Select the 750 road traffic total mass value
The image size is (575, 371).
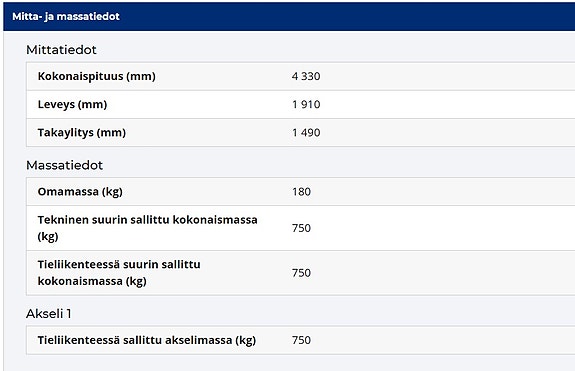coord(301,273)
